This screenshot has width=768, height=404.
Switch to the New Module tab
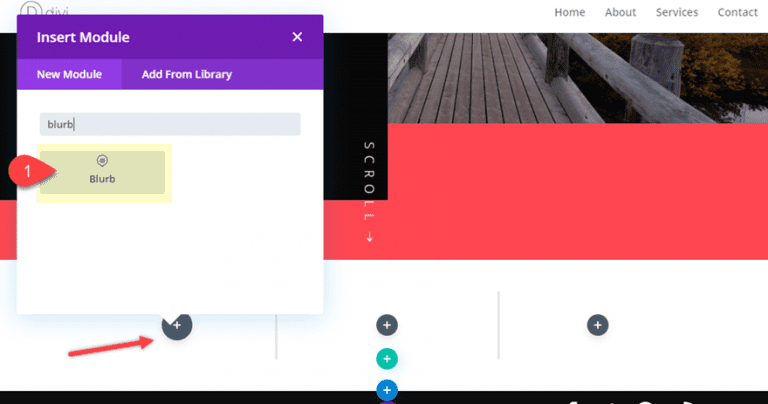(69, 74)
